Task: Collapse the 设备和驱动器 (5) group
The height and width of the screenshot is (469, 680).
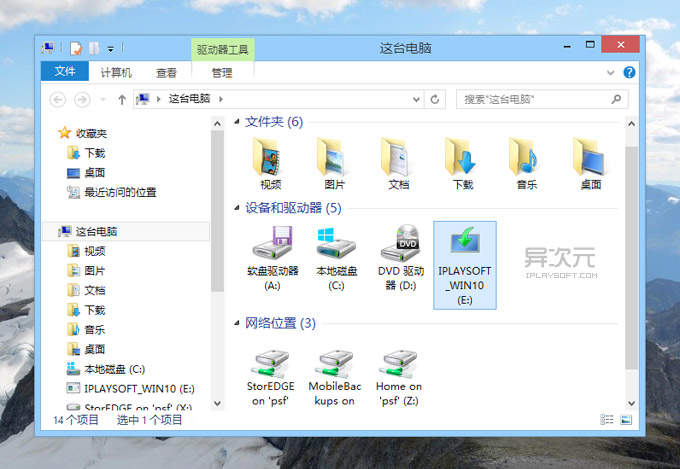Action: (237, 208)
